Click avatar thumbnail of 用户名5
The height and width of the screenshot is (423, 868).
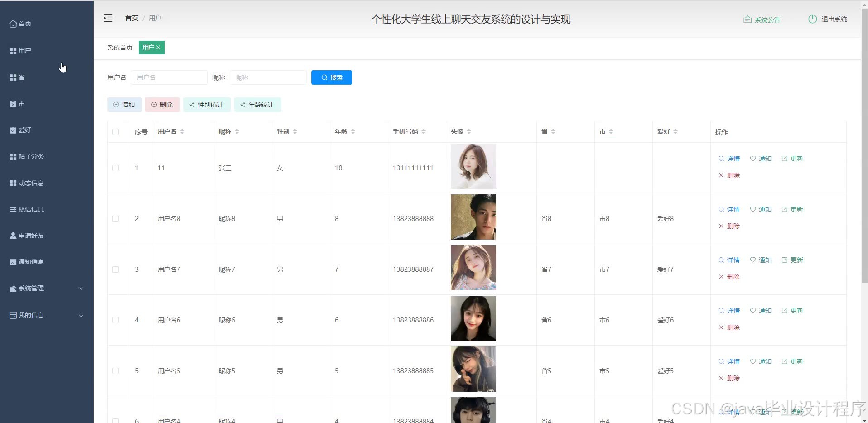pyautogui.click(x=473, y=369)
